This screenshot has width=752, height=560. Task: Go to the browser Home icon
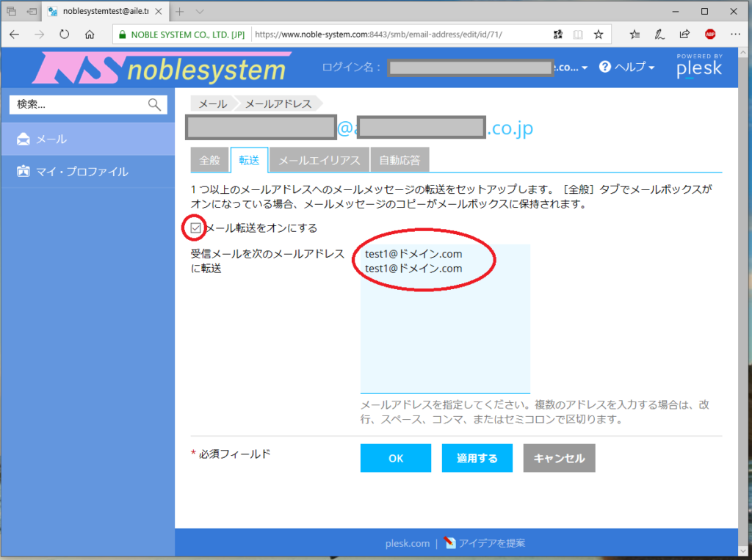90,34
